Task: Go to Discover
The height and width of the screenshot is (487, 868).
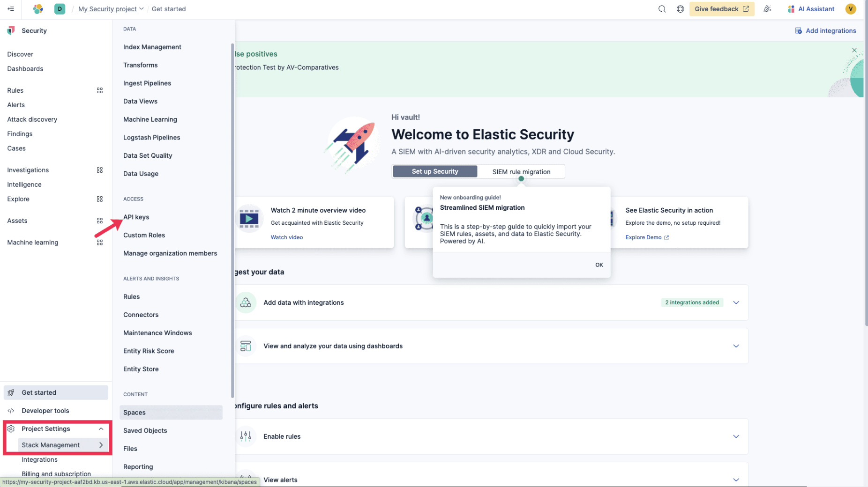Action: [x=20, y=54]
